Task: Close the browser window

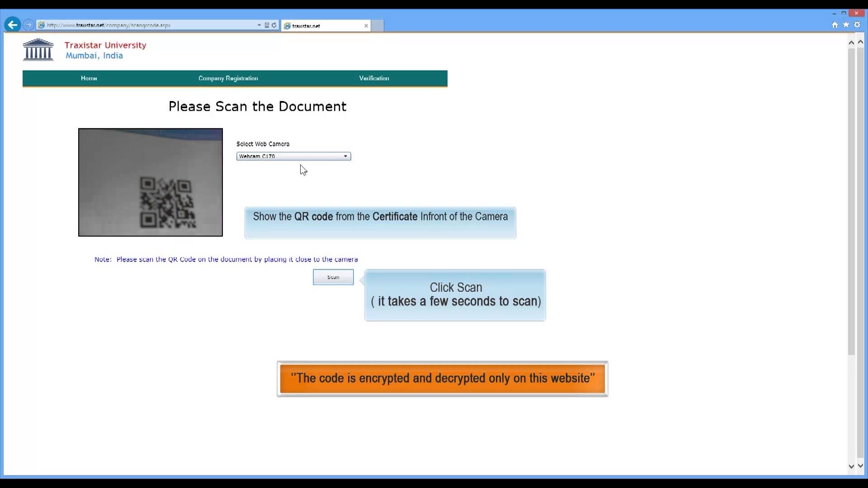Action: (x=857, y=13)
